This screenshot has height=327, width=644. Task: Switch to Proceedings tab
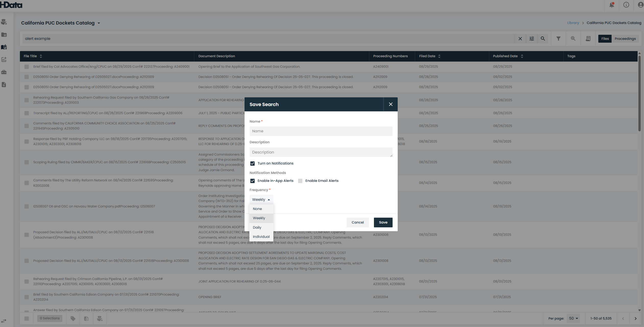click(x=625, y=39)
